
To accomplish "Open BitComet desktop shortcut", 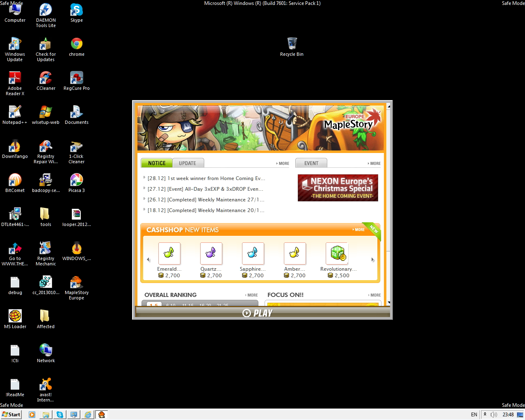I will point(15,183).
